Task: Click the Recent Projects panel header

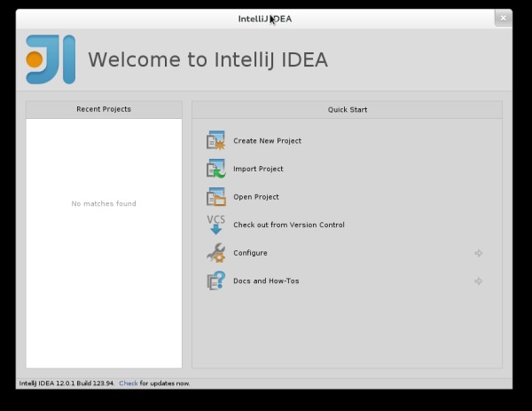Action: pos(104,109)
